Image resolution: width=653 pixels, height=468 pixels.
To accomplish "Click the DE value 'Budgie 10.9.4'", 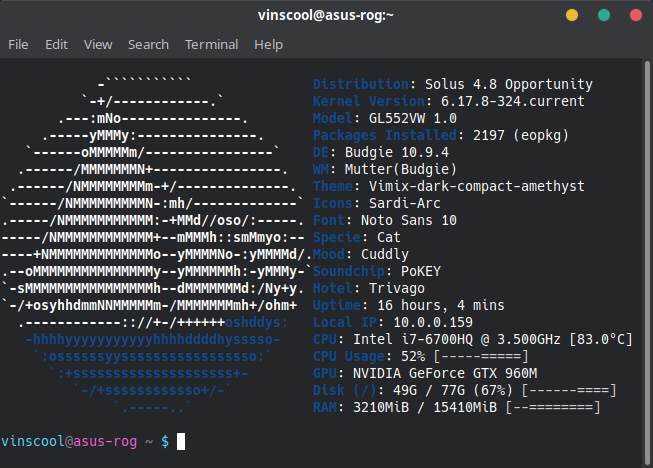I will [397, 153].
